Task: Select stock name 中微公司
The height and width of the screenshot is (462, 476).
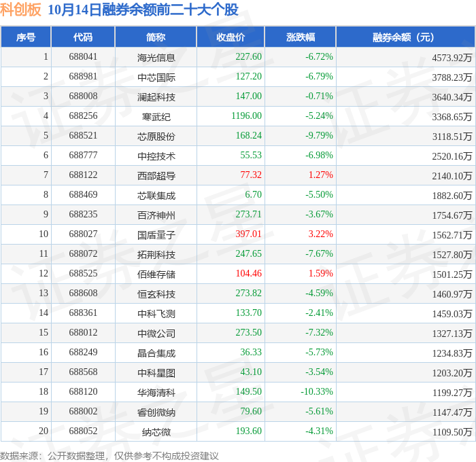Action: (156, 334)
